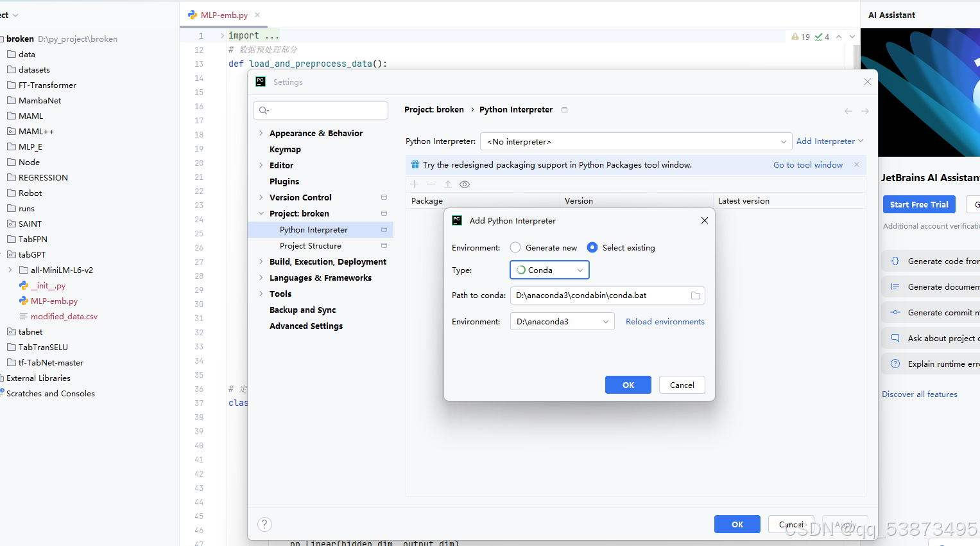The image size is (980, 546).
Task: Open the D:\anaconda3 environment dropdown
Action: [562, 322]
